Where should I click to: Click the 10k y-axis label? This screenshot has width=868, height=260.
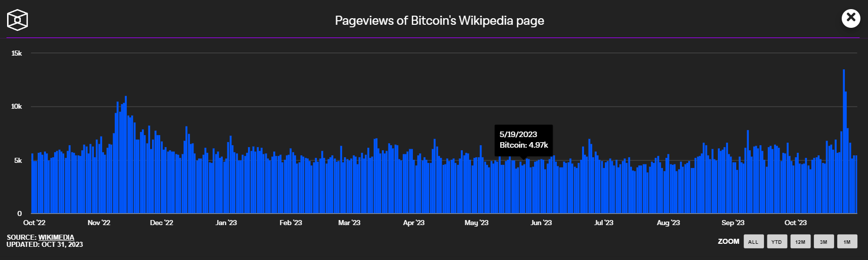(x=17, y=106)
